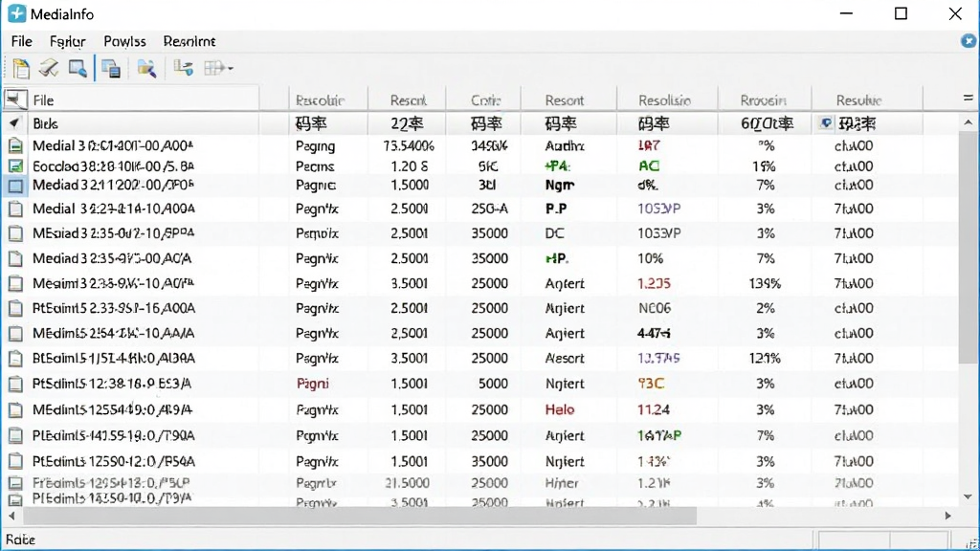Screen dimensions: 980x551
Task: Select the green 'AC' cell
Action: click(649, 166)
